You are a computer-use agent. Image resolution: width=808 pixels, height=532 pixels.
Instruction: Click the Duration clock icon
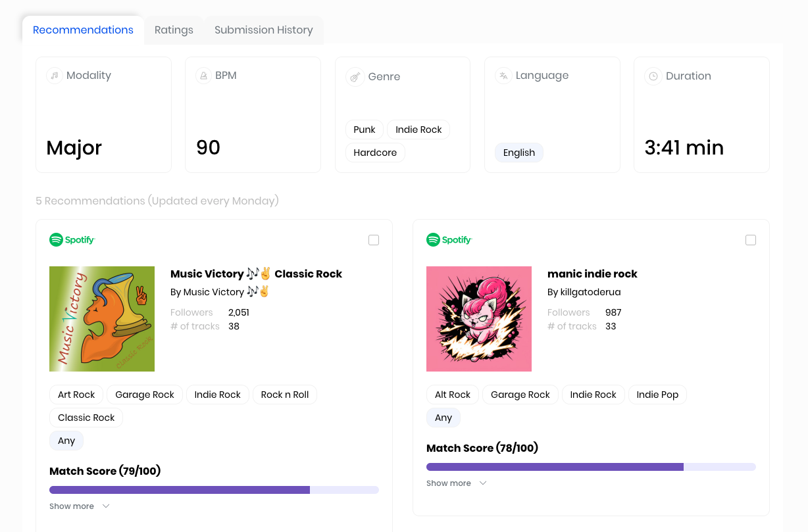pos(653,76)
